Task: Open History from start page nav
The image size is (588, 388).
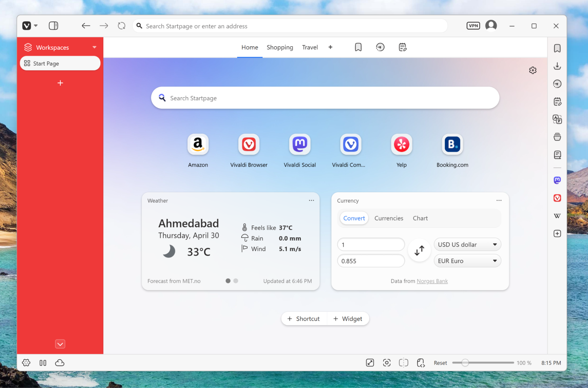Action: coord(380,47)
